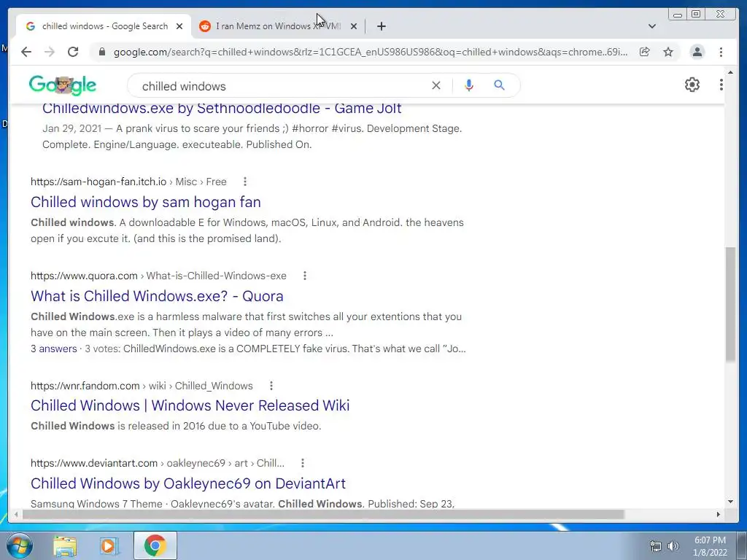The image size is (747, 560).
Task: Close the Reddit Memz tab
Action: (x=354, y=26)
